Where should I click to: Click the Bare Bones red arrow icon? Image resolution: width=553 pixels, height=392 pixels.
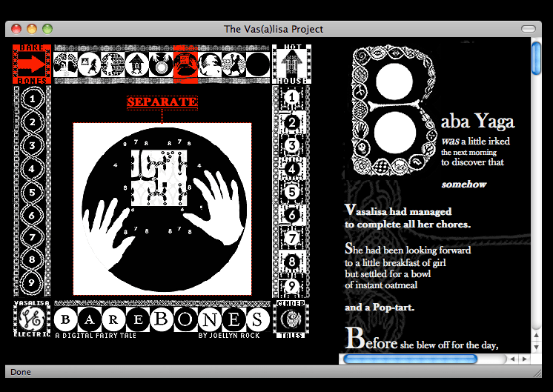coord(31,64)
